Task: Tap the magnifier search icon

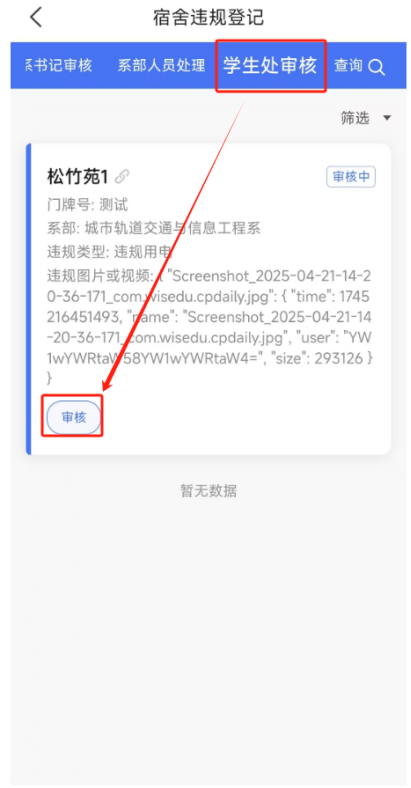Action: (x=376, y=67)
